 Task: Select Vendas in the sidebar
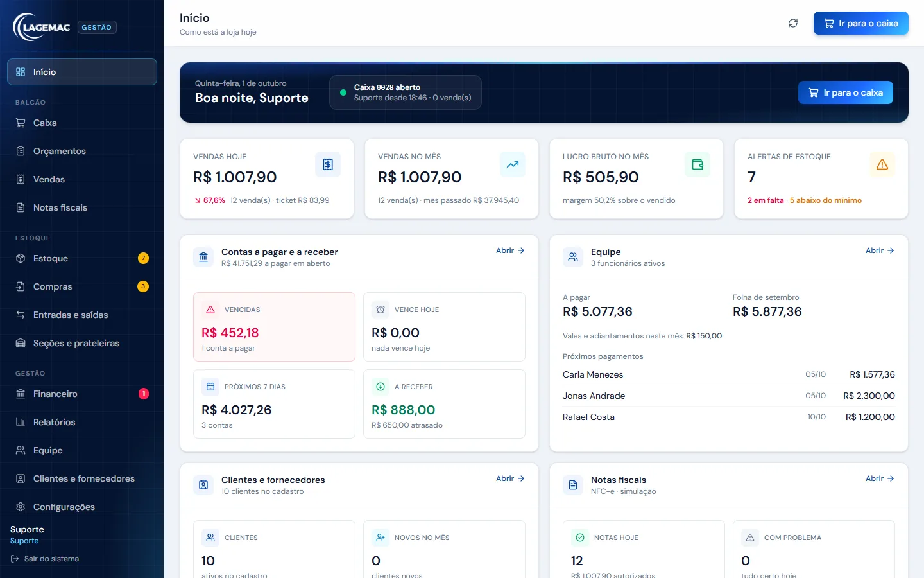[82, 179]
